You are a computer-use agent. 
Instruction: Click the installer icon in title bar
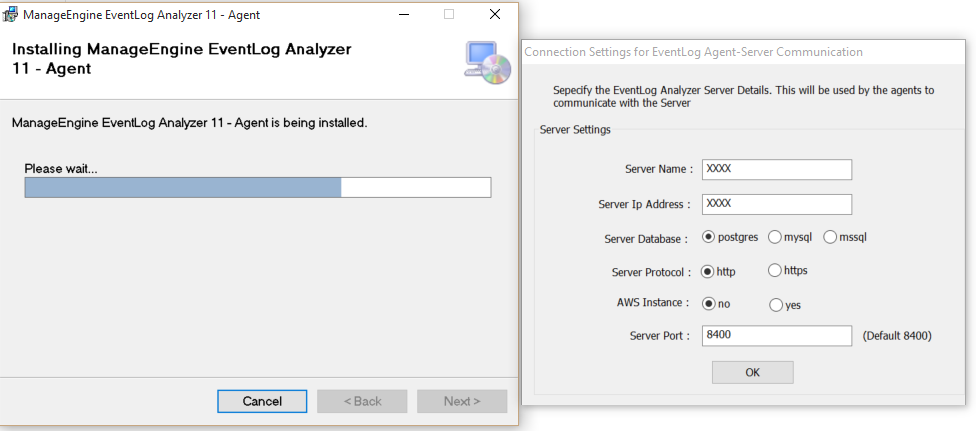click(11, 15)
